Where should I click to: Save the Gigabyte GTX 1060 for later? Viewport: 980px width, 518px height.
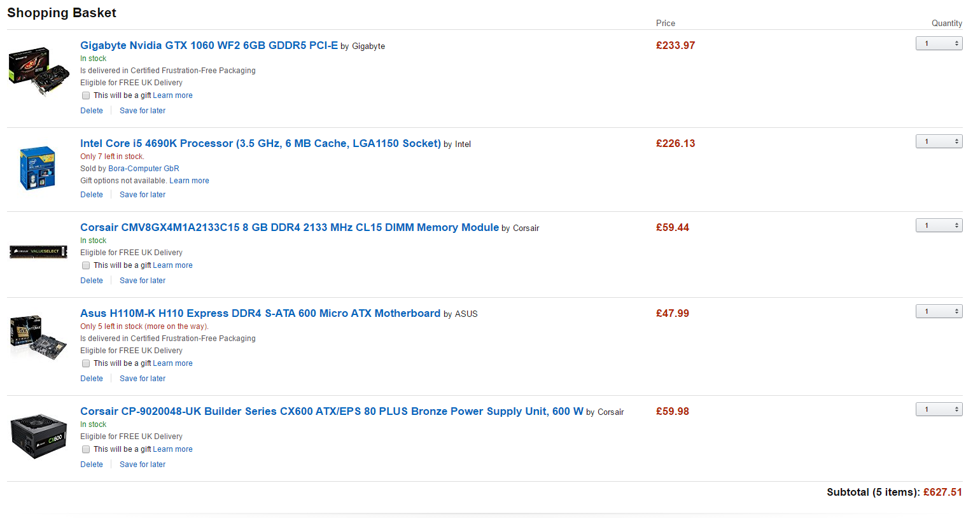click(143, 111)
